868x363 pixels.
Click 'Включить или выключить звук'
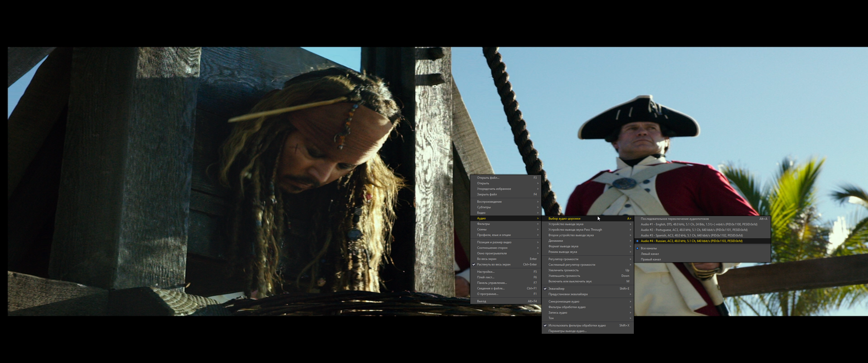(570, 282)
